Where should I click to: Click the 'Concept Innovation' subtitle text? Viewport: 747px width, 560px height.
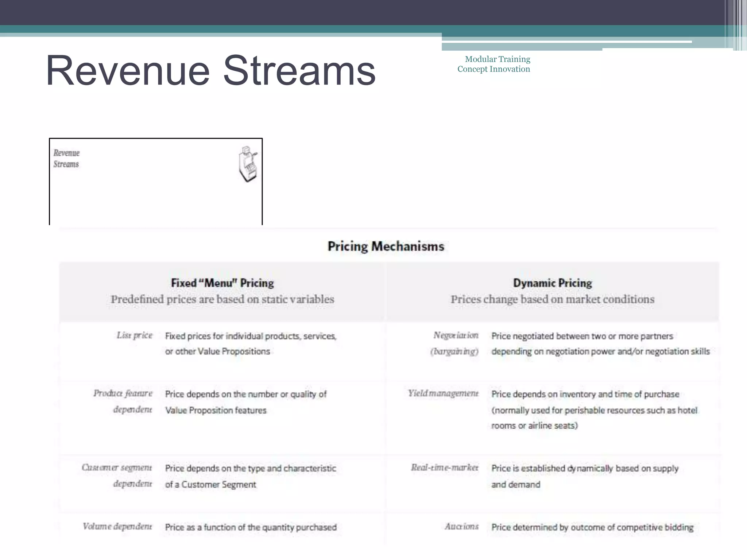click(x=494, y=69)
